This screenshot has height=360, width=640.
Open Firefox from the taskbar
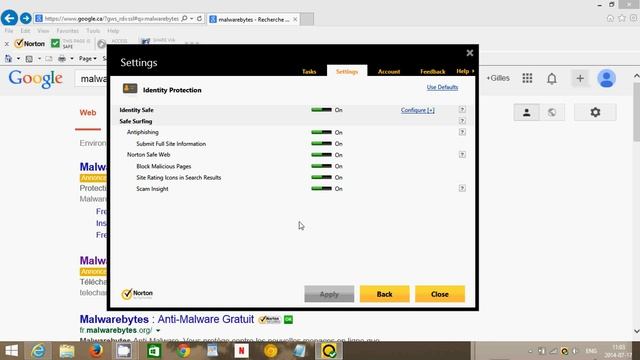96,351
